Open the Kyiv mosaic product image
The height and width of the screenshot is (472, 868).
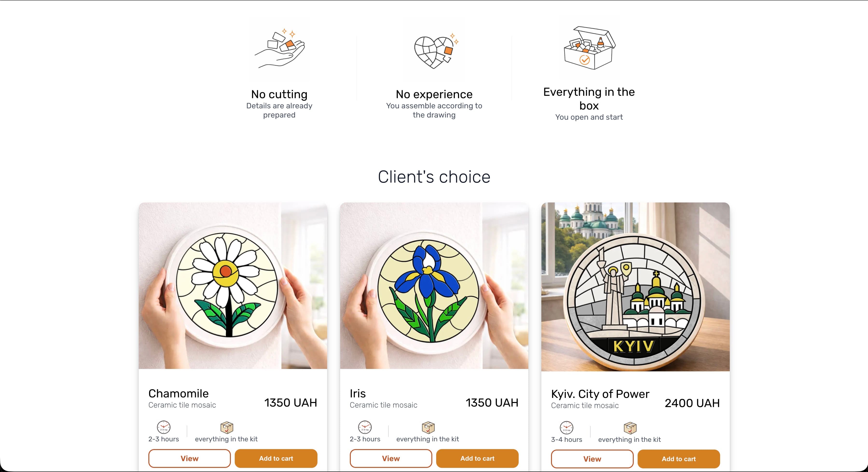point(635,287)
